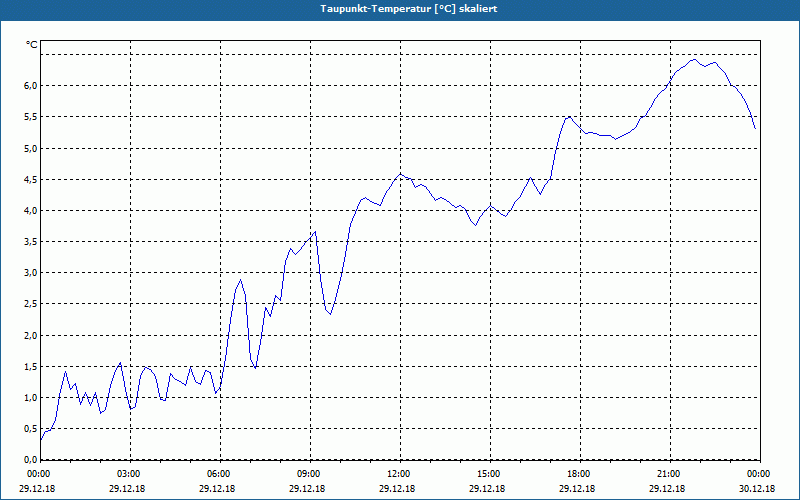Select the '4,0' y-axis label

31,211
